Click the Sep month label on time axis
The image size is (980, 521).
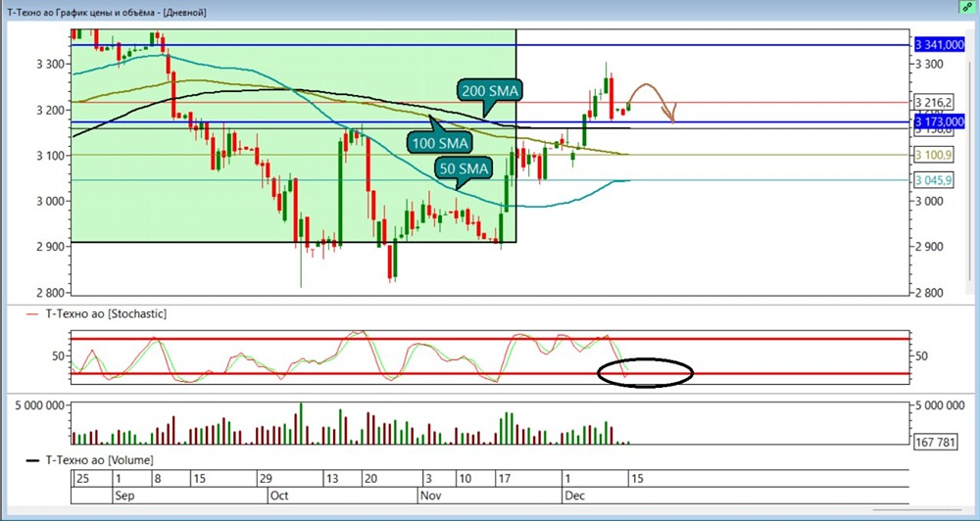123,496
